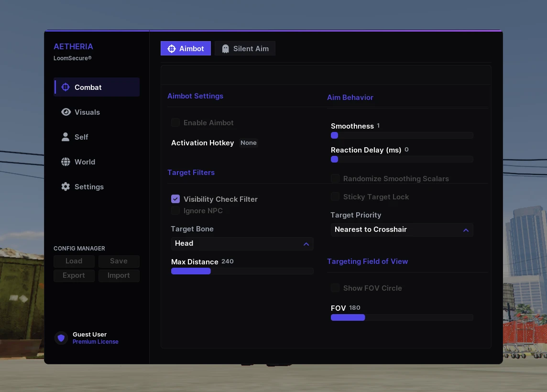Screen dimensions: 547x392
Task: Click the Load config button
Action: [74, 261]
